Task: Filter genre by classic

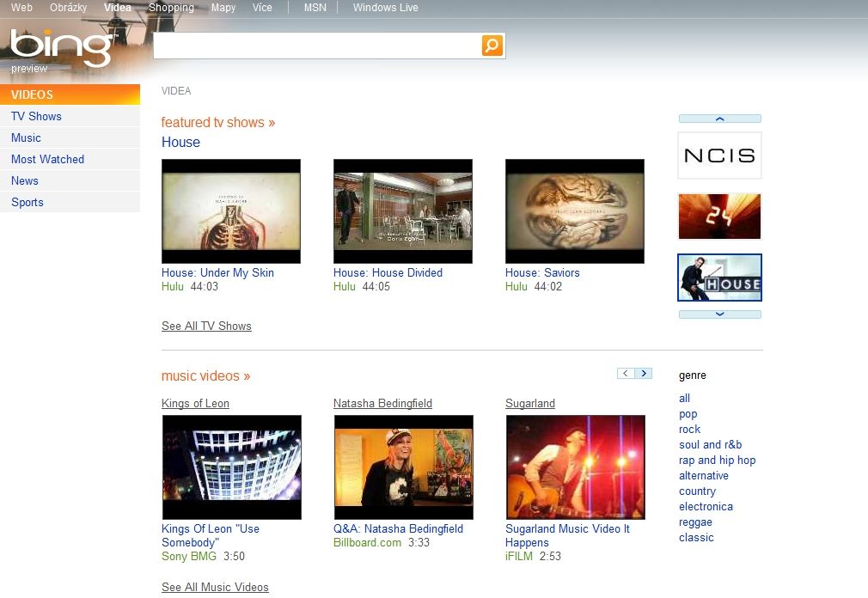Action: click(696, 538)
